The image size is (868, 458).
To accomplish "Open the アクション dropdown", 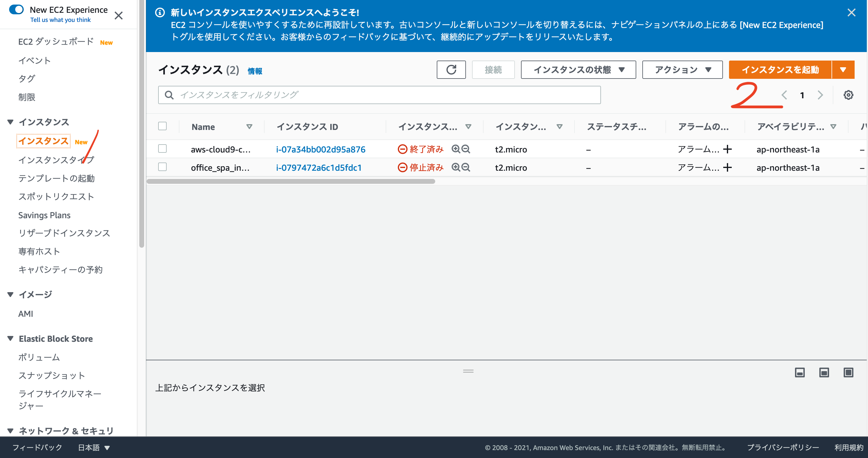I will coord(682,69).
